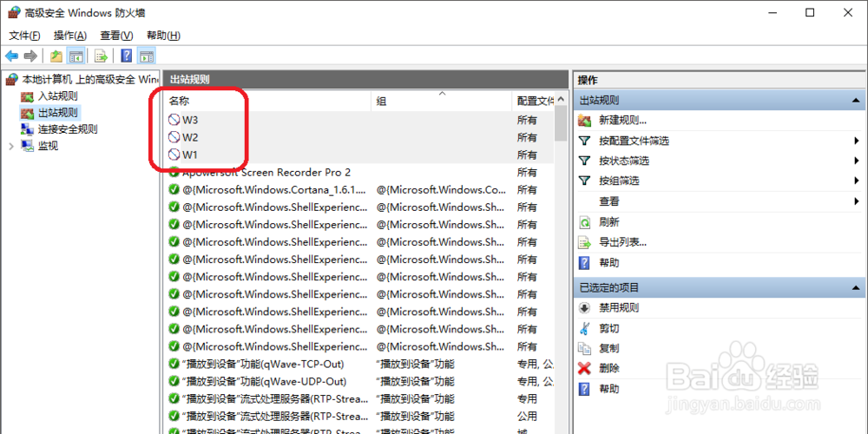
Task: Click the 新建规则 icon in actions pane
Action: 584,120
